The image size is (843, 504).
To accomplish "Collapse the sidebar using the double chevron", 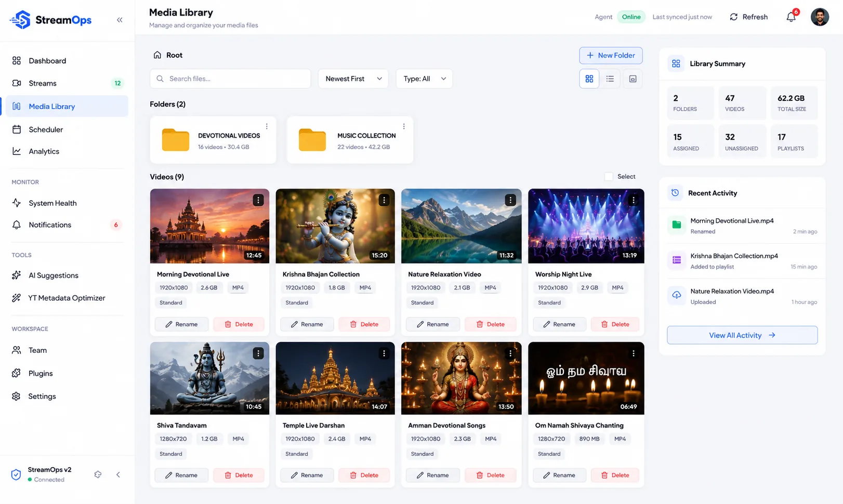I will (x=120, y=20).
